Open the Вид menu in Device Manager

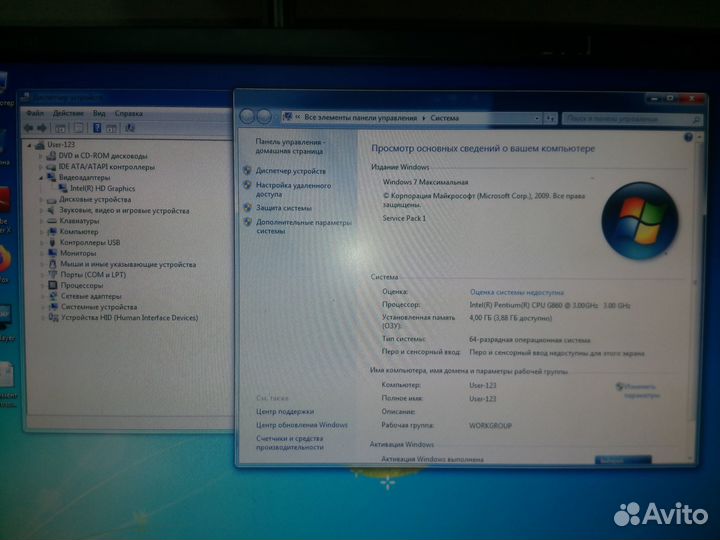(99, 113)
